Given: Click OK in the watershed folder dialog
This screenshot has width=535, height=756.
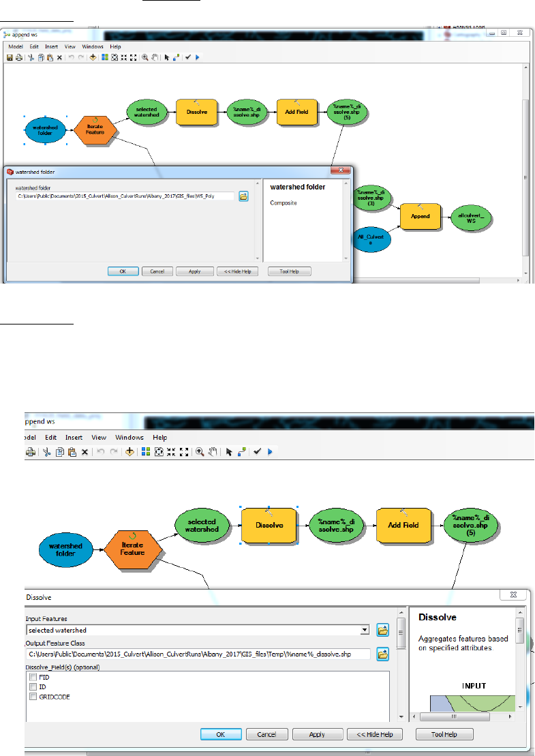Looking at the screenshot, I should 123,271.
